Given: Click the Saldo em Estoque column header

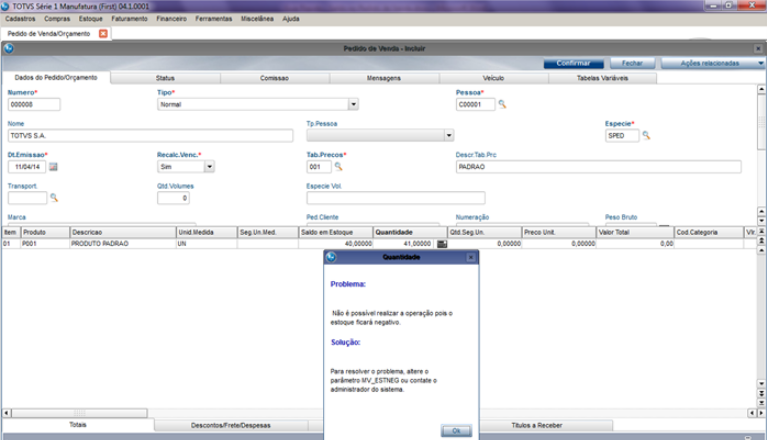Looking at the screenshot, I should coord(336,232).
